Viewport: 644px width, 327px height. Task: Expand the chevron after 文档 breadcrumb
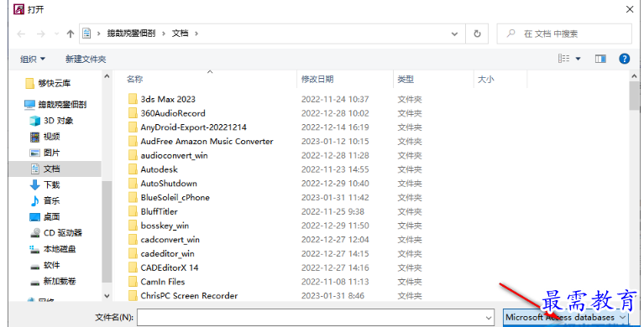(196, 34)
